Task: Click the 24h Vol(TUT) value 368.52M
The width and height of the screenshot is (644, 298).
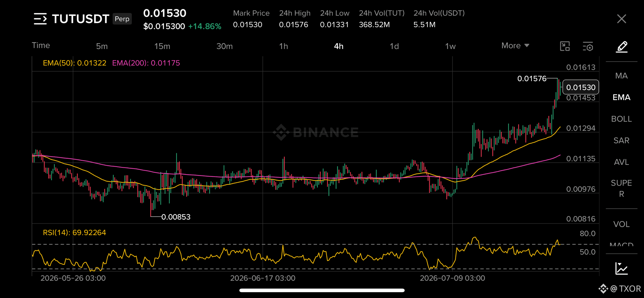Action: pos(374,25)
